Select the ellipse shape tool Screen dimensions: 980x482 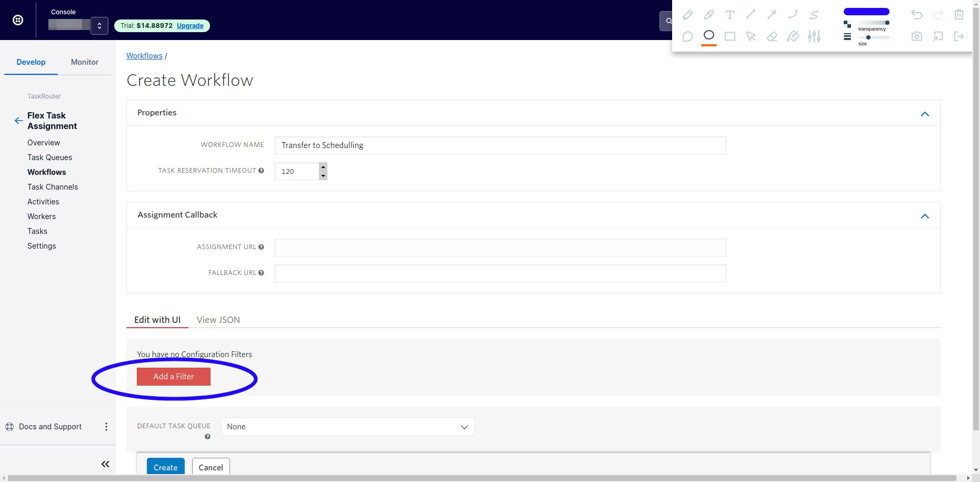[709, 35]
